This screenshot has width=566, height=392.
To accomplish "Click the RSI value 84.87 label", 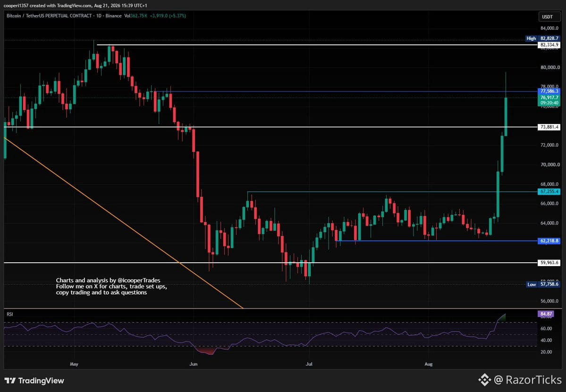I will point(545,314).
